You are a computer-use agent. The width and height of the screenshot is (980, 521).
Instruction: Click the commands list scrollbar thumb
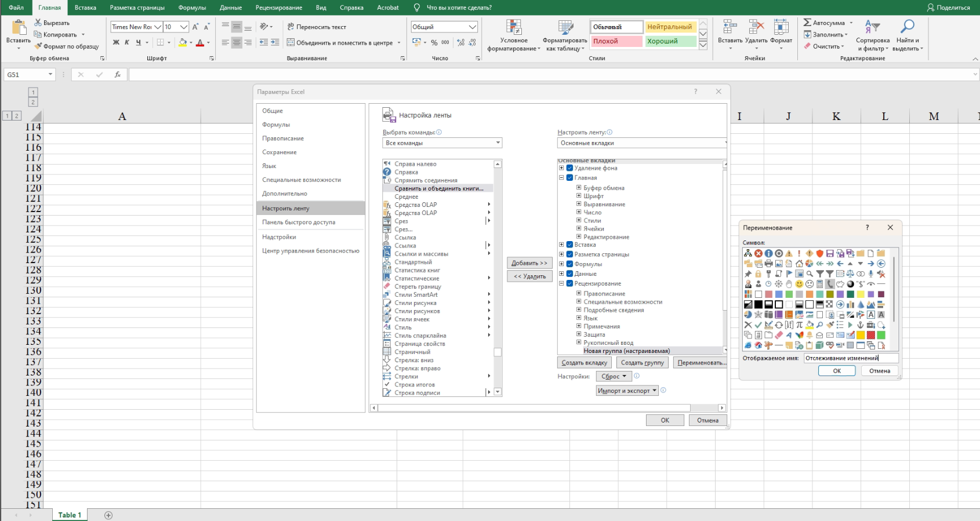(498, 352)
